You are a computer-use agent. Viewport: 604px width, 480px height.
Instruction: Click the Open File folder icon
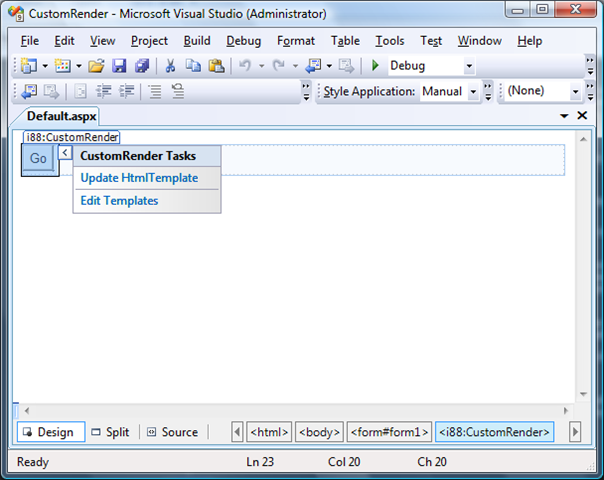[96, 66]
